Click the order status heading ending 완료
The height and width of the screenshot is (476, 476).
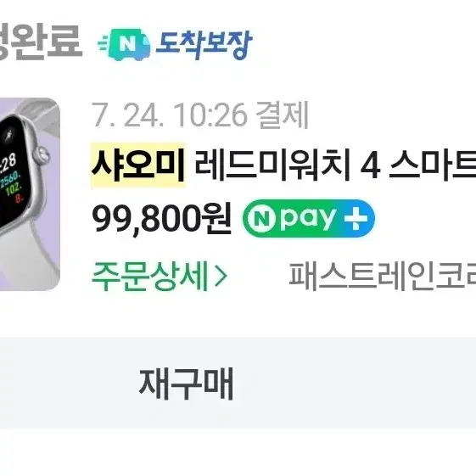(x=41, y=42)
